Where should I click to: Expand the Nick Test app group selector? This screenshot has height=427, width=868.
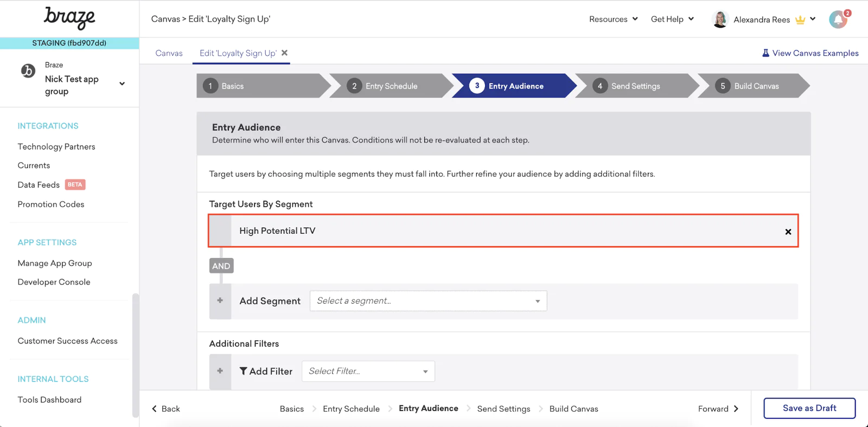click(x=122, y=84)
